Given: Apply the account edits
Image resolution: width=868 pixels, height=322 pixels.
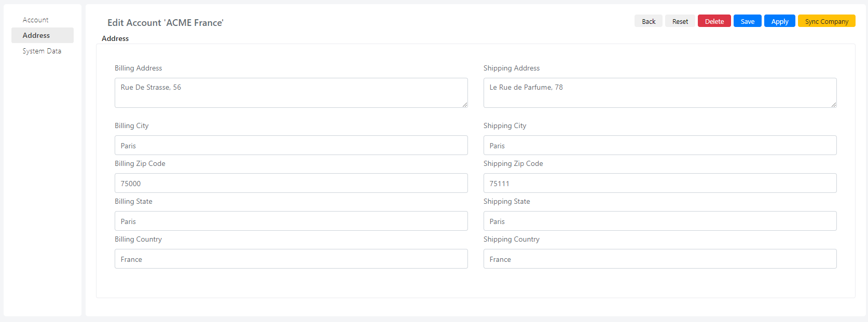Looking at the screenshot, I should point(780,21).
